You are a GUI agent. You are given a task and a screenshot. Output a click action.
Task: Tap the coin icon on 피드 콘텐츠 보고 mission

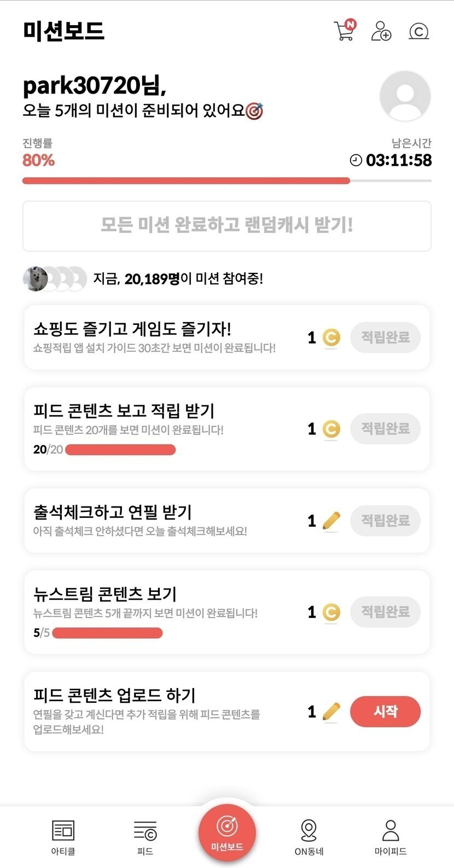point(331,429)
